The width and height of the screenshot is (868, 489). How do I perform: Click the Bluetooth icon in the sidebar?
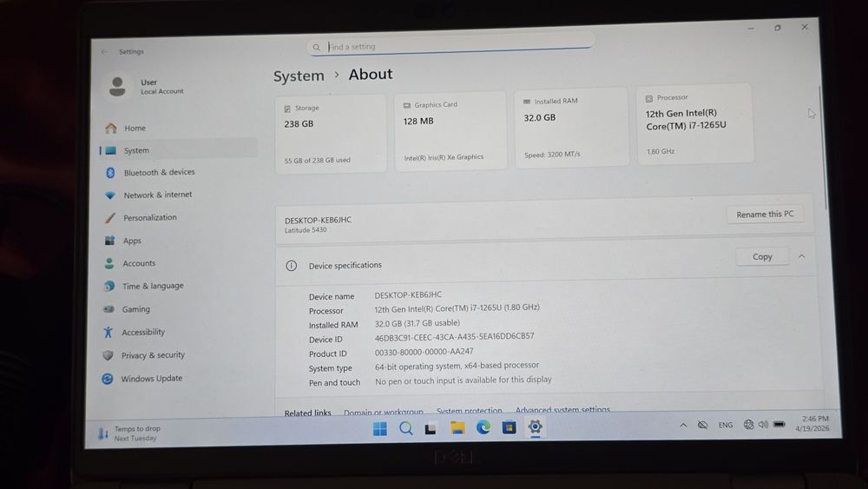pyautogui.click(x=110, y=173)
